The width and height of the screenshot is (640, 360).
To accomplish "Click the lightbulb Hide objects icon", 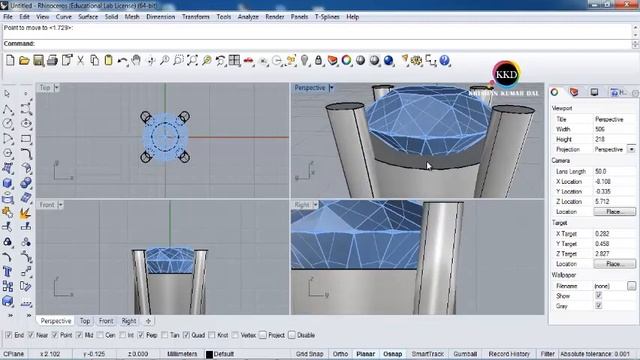I will click(304, 61).
